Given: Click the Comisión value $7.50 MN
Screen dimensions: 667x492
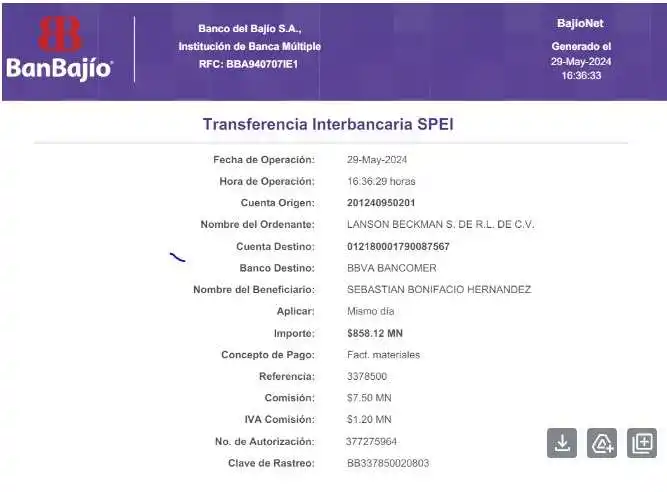Looking at the screenshot, I should tap(369, 398).
